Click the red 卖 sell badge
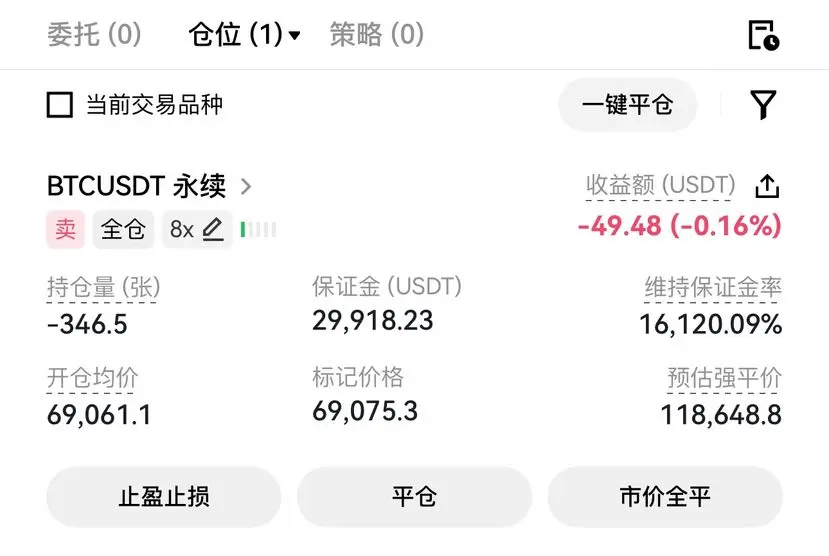 click(66, 229)
